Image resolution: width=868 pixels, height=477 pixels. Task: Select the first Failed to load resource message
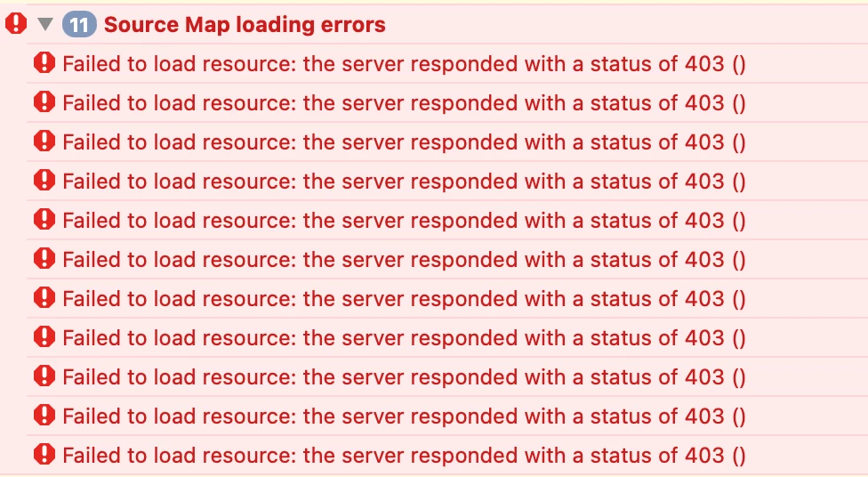(447, 64)
